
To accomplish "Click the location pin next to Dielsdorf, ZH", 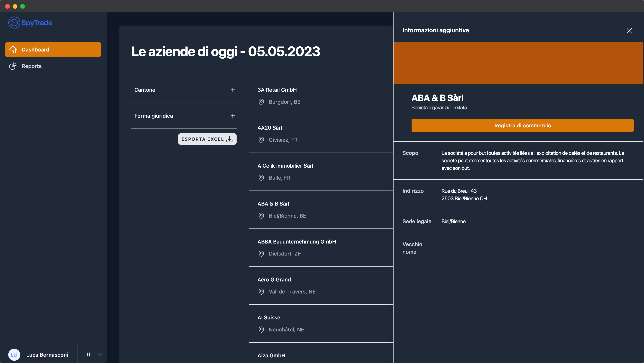I will [x=261, y=254].
